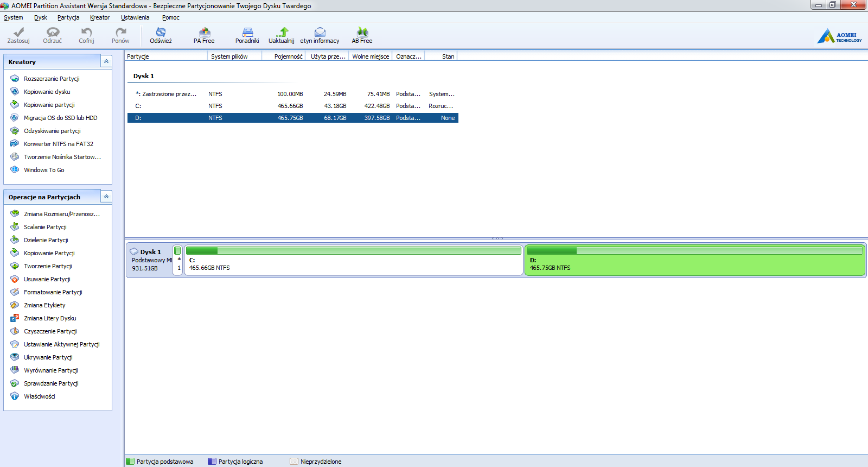Screen dimensions: 868x467
Task: Open the Biuletyn informacyjny newsletter icon
Action: (320, 32)
